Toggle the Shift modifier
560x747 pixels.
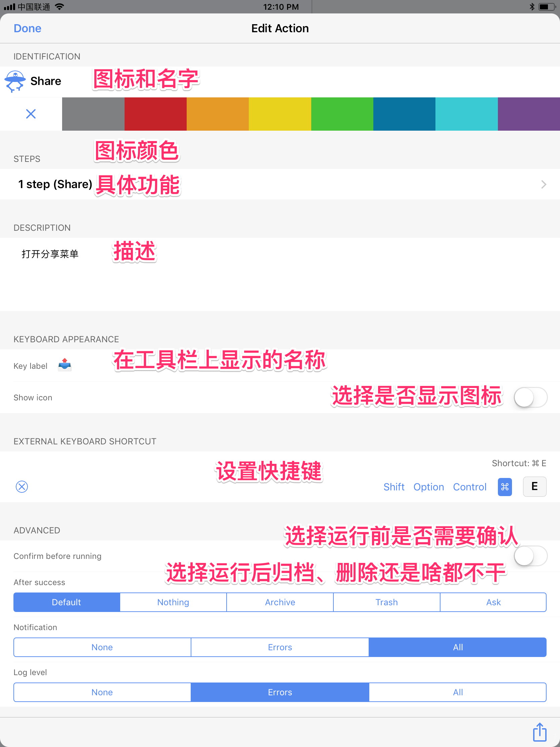click(393, 487)
